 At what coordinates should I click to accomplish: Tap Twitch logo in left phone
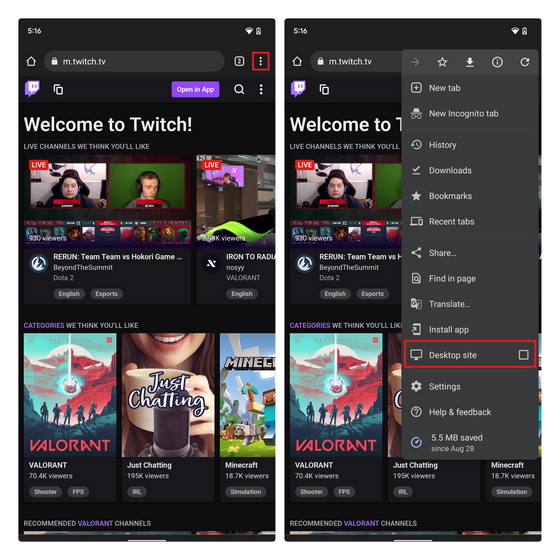pos(32,89)
